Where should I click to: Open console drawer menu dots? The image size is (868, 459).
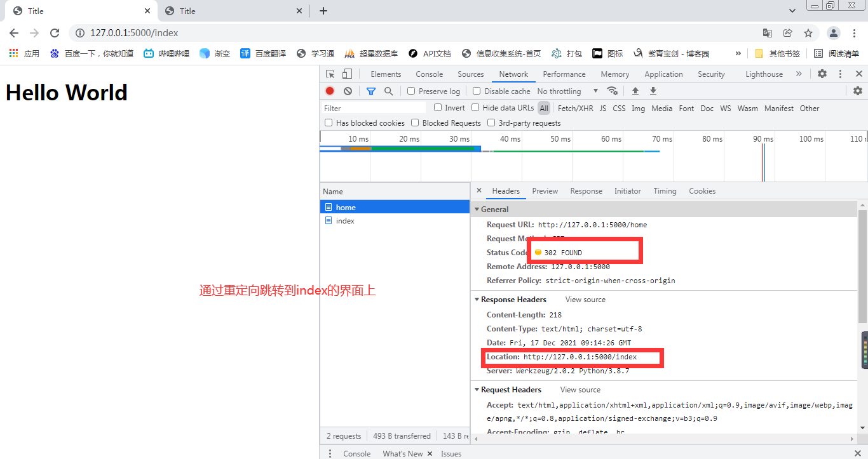pyautogui.click(x=330, y=453)
